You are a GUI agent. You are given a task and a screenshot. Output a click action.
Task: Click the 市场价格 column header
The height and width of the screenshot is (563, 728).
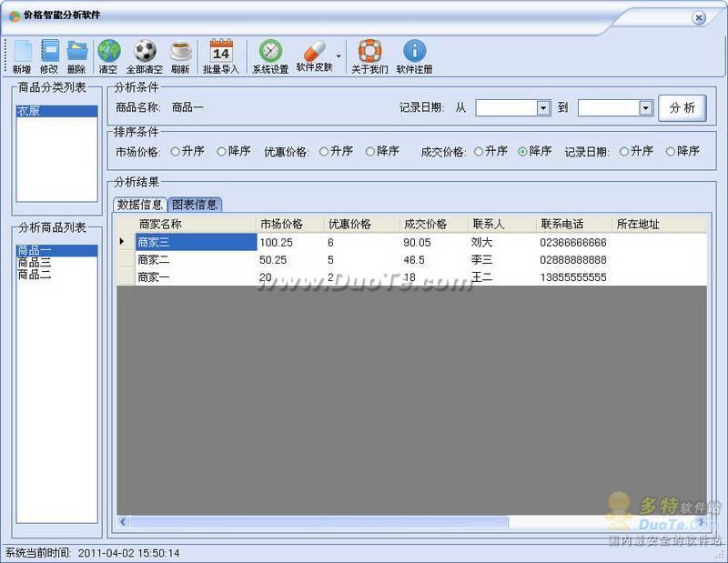pyautogui.click(x=290, y=224)
